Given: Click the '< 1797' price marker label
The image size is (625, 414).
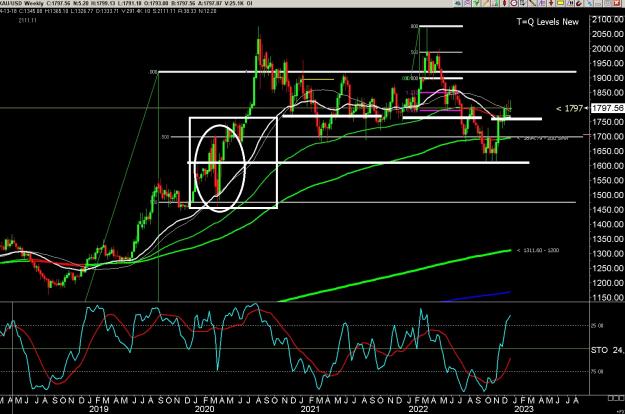Looking at the screenshot, I should coord(570,108).
